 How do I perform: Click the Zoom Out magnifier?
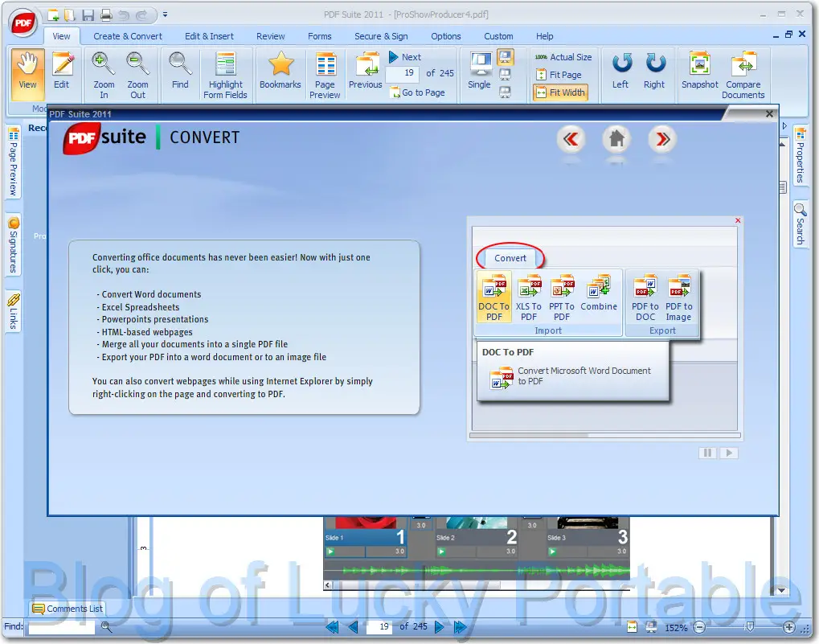[x=138, y=74]
